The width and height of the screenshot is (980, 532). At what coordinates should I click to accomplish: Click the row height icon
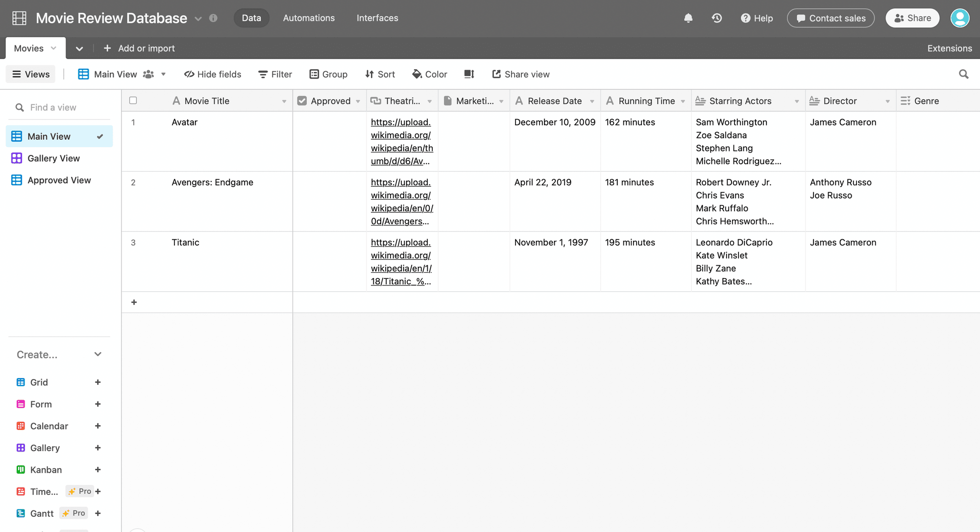pyautogui.click(x=469, y=74)
